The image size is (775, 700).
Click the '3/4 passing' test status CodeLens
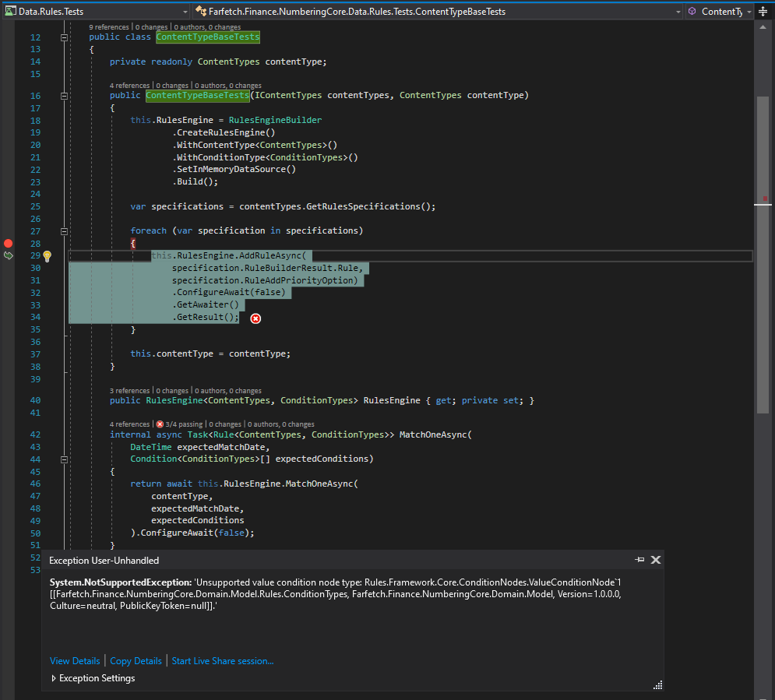184,424
